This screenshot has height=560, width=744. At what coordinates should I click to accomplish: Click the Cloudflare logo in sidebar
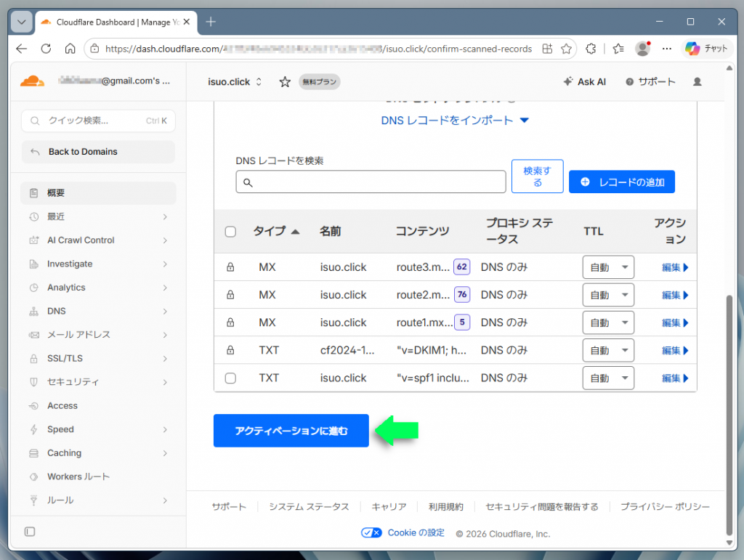32,81
